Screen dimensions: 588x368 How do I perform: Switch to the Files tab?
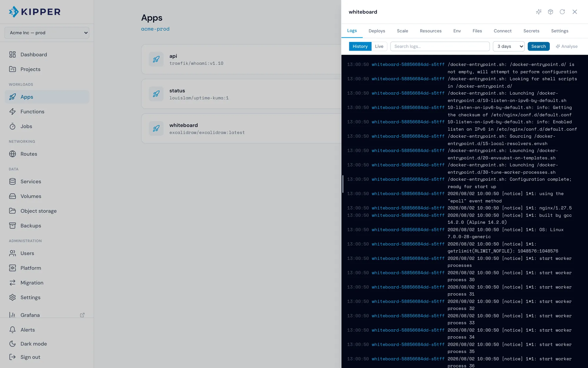[x=477, y=31]
